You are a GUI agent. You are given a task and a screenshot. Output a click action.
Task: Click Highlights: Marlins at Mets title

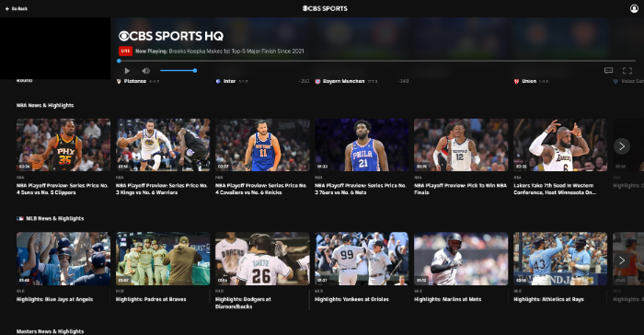(x=447, y=299)
